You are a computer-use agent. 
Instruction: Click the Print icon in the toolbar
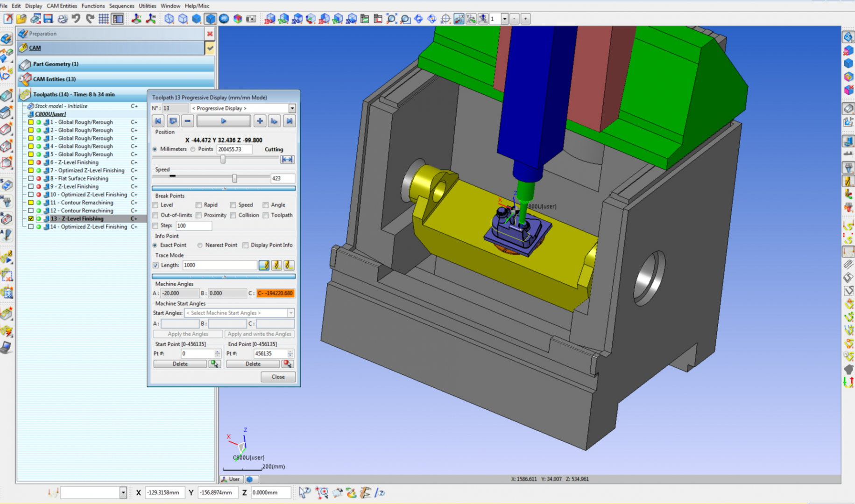click(x=62, y=19)
